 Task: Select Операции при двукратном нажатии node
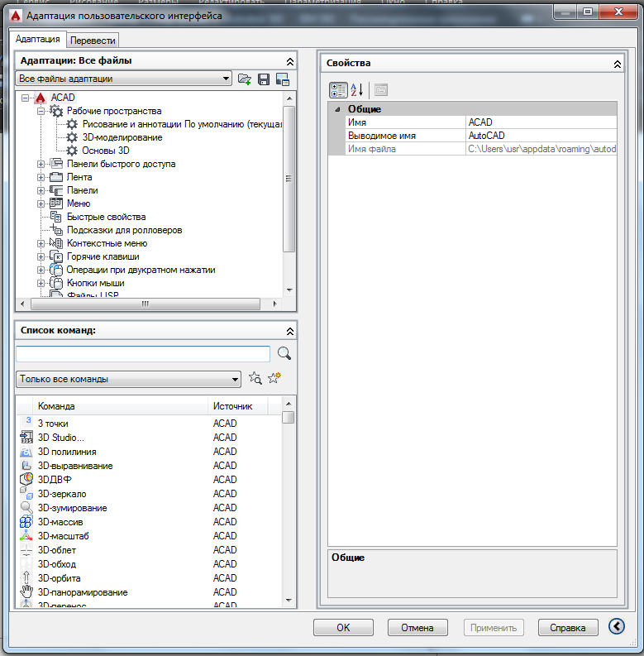pos(141,270)
